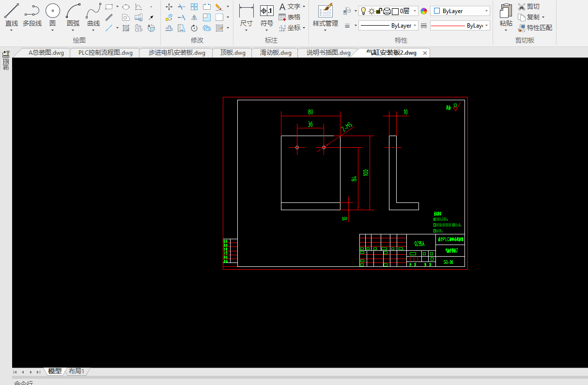Expand the 圆弧 dropdown arrow
The image size is (588, 385).
tap(73, 31)
